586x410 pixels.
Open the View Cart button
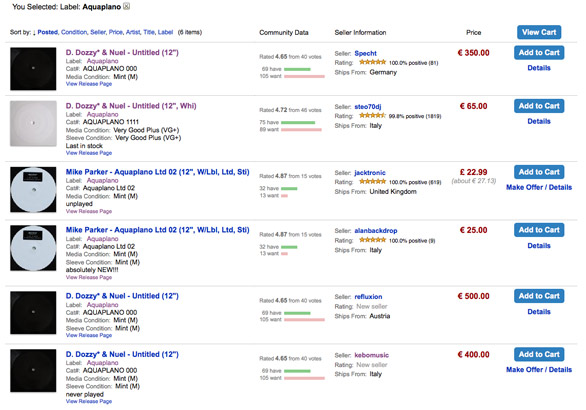pos(539,32)
